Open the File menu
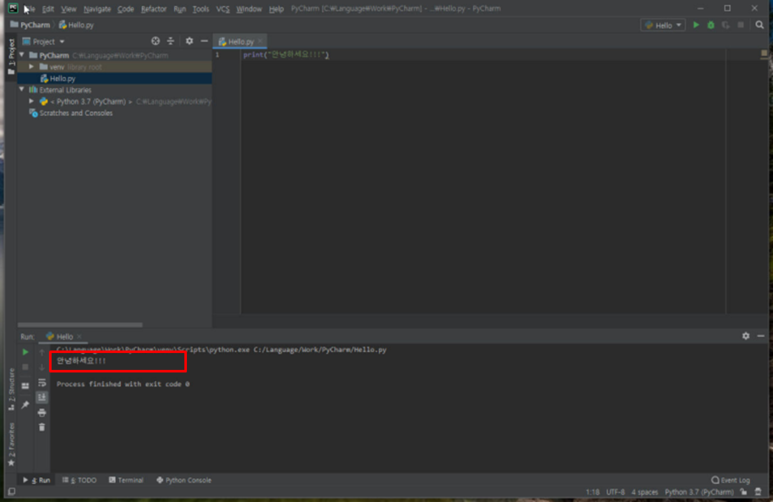This screenshot has width=773, height=502. pos(29,9)
